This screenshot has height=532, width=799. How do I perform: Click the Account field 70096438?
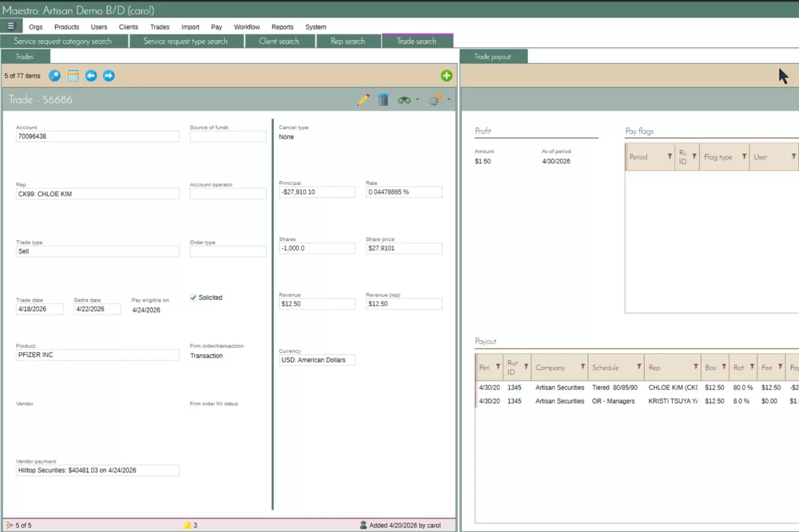pyautogui.click(x=98, y=136)
